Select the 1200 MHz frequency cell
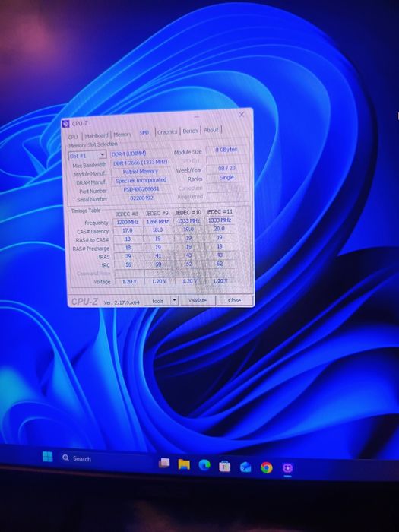Screen dimensions: 399x532 tap(127, 222)
